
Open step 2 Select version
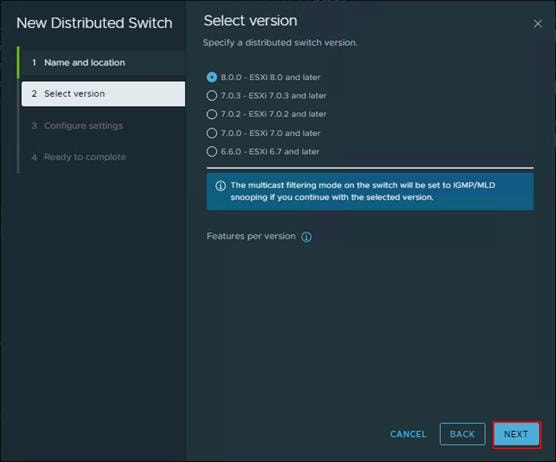(103, 94)
